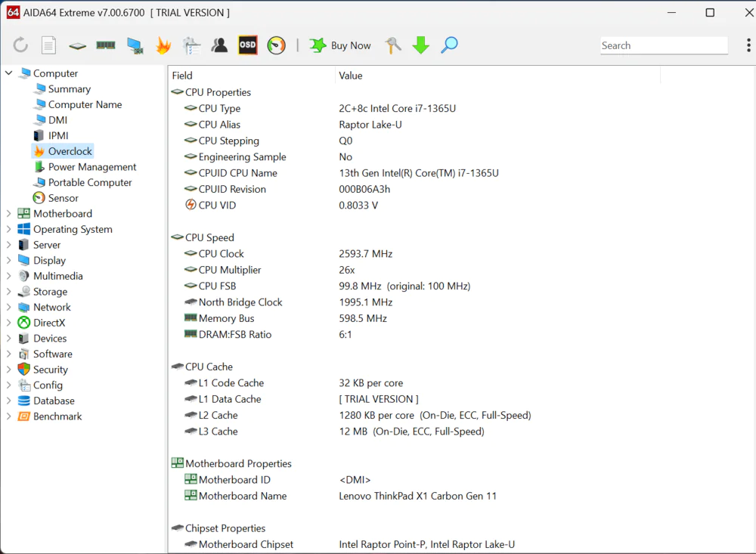Image resolution: width=756 pixels, height=554 pixels.
Task: Expand the DirectX tree node
Action: tap(8, 323)
